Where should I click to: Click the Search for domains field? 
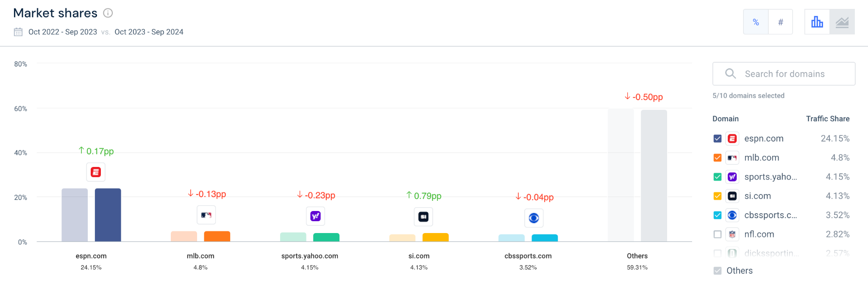click(x=784, y=74)
